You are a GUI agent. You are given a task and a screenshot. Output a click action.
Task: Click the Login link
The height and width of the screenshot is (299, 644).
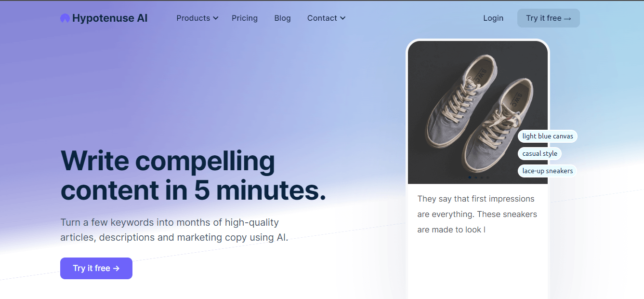[x=493, y=18]
